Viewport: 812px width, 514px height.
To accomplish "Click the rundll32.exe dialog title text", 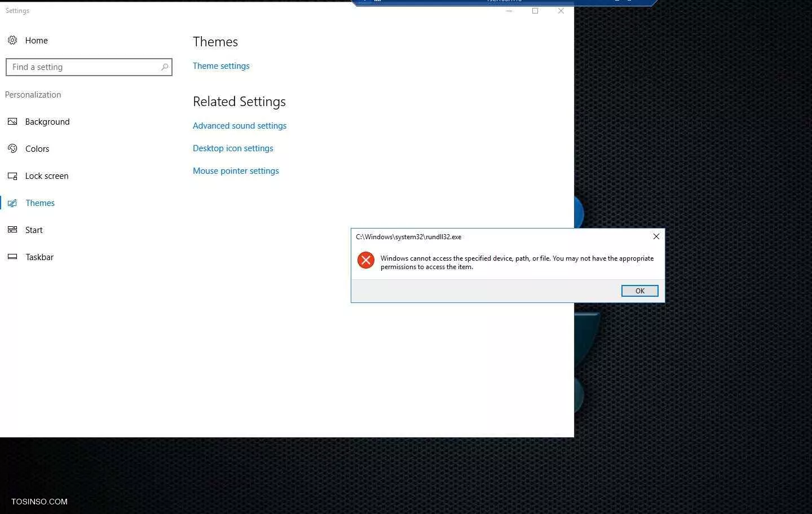I will click(408, 237).
